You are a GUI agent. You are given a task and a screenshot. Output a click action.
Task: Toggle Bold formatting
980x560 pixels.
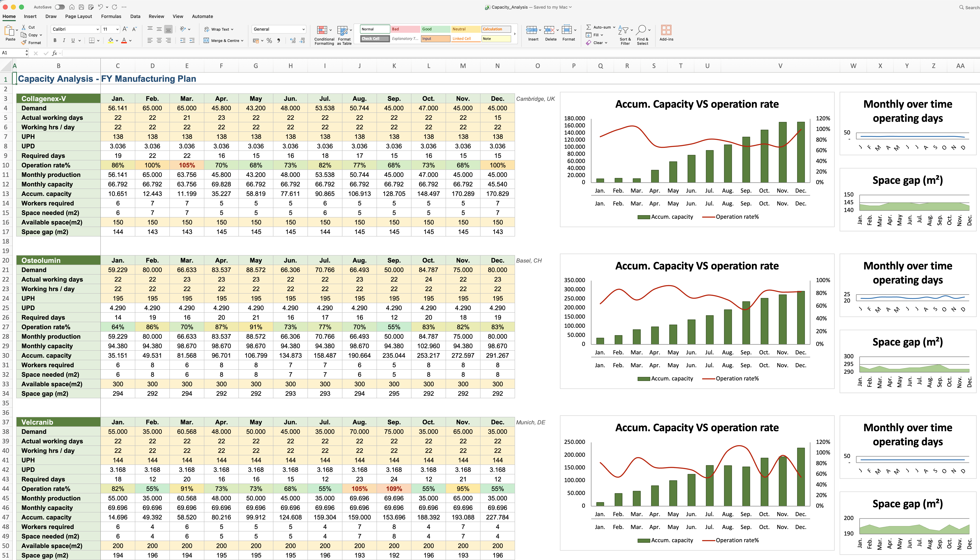(x=55, y=40)
